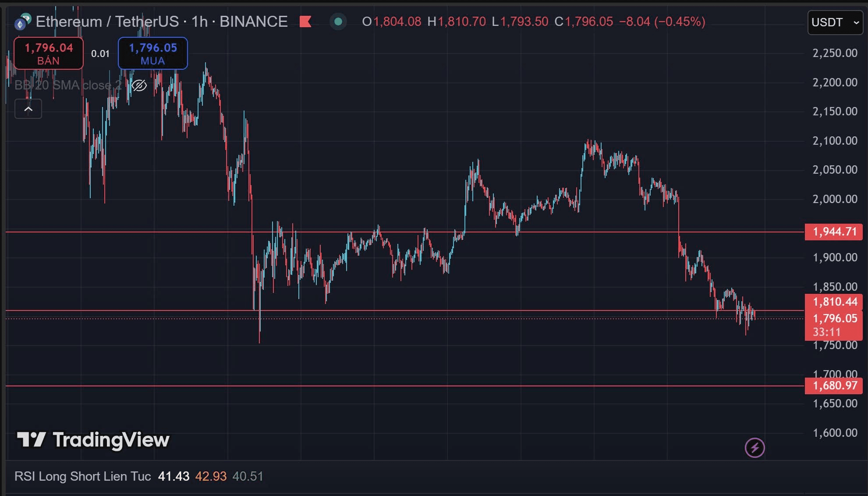868x496 pixels.
Task: Click the purple lightning bolt icon
Action: tap(755, 448)
